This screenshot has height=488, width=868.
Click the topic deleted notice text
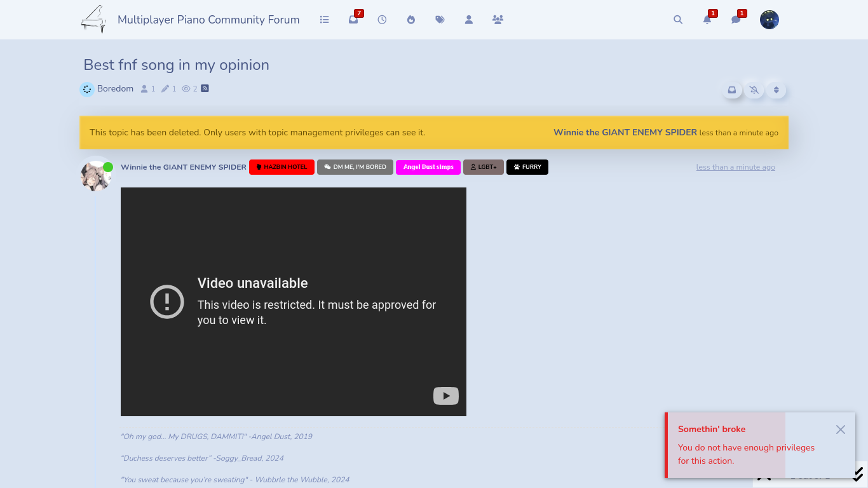(x=257, y=133)
